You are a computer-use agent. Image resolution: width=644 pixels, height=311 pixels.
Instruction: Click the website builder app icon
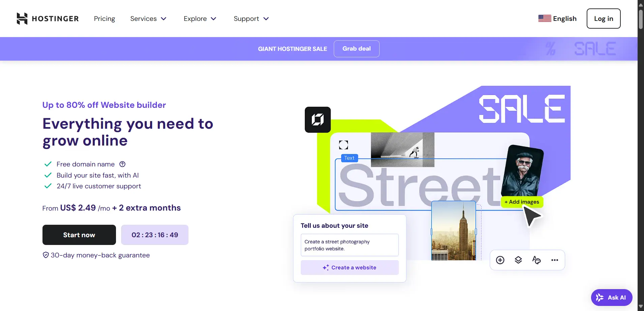point(318,120)
